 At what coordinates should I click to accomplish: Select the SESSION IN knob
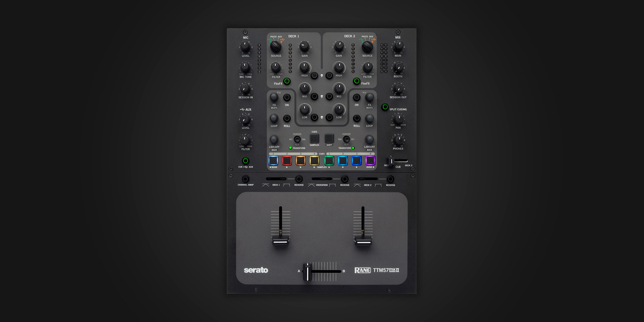tap(245, 88)
